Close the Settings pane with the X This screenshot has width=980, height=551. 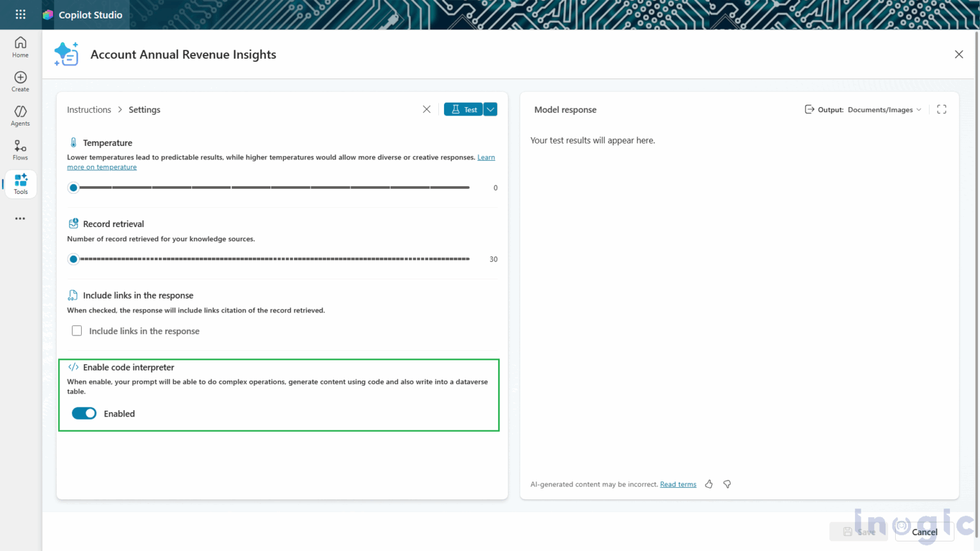(426, 109)
